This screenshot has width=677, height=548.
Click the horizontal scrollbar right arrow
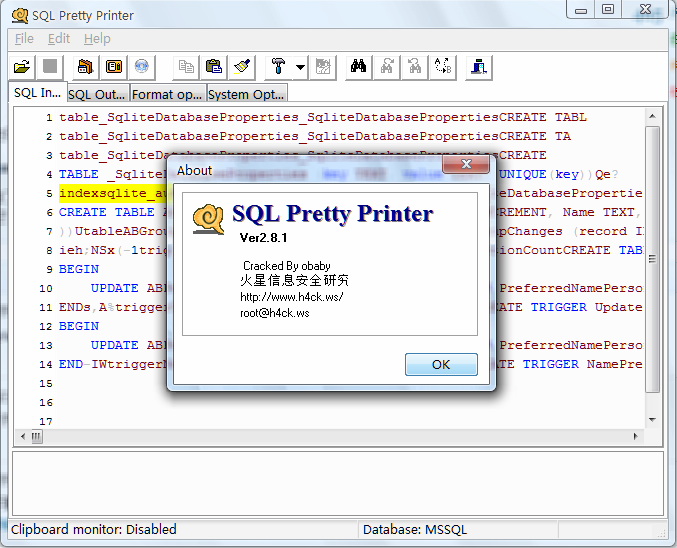pos(636,436)
